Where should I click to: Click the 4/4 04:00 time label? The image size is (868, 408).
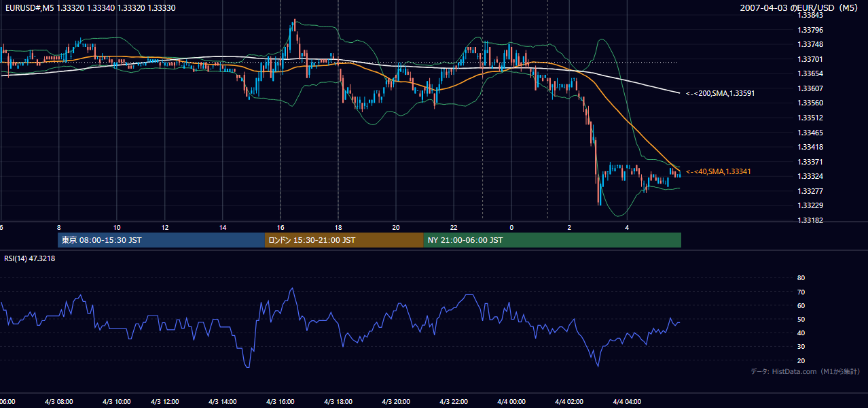[x=627, y=402]
